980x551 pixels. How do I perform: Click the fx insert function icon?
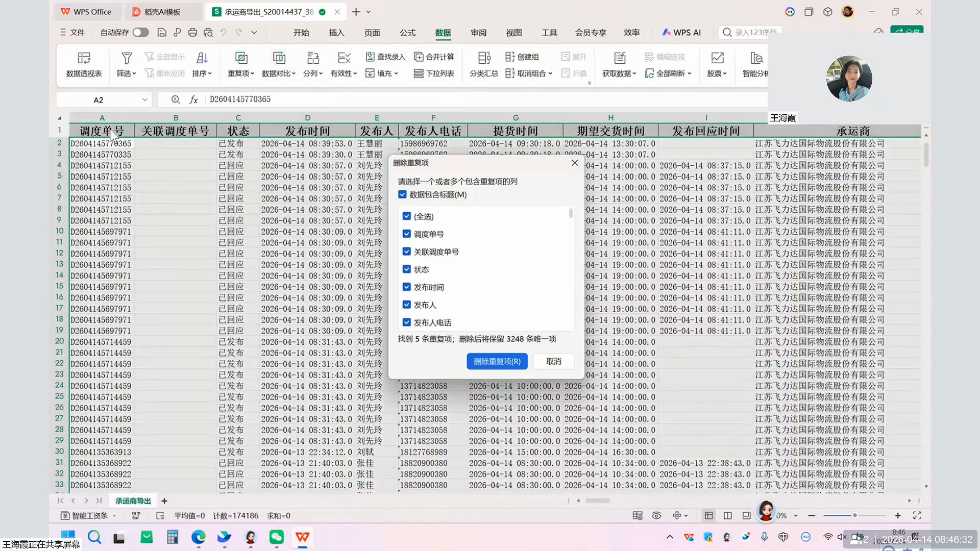coord(193,99)
